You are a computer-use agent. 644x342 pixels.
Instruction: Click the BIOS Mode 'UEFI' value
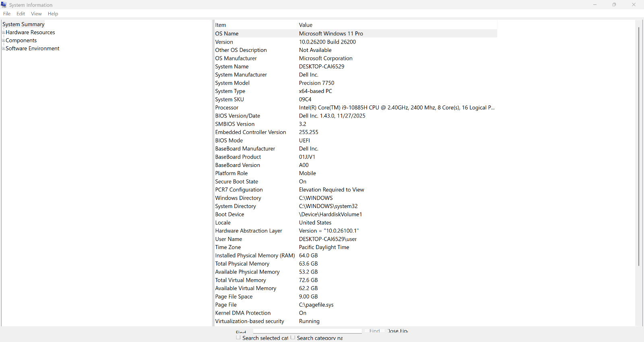[304, 140]
